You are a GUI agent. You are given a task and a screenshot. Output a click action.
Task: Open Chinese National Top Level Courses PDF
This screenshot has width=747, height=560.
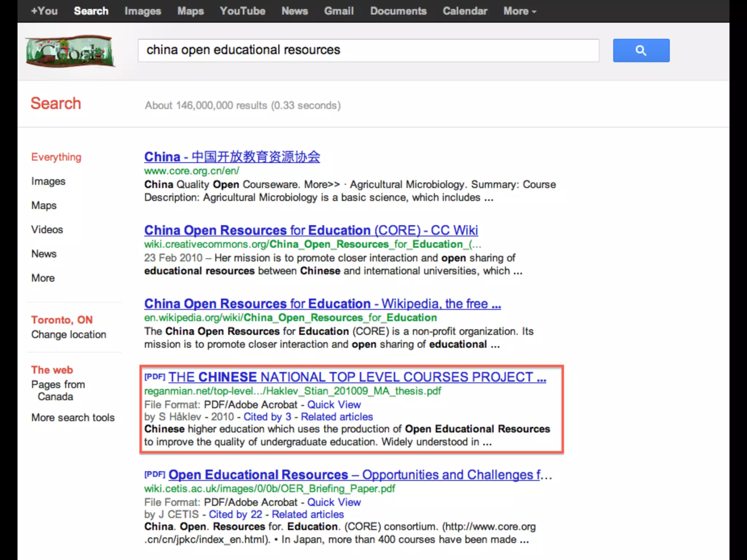point(357,377)
